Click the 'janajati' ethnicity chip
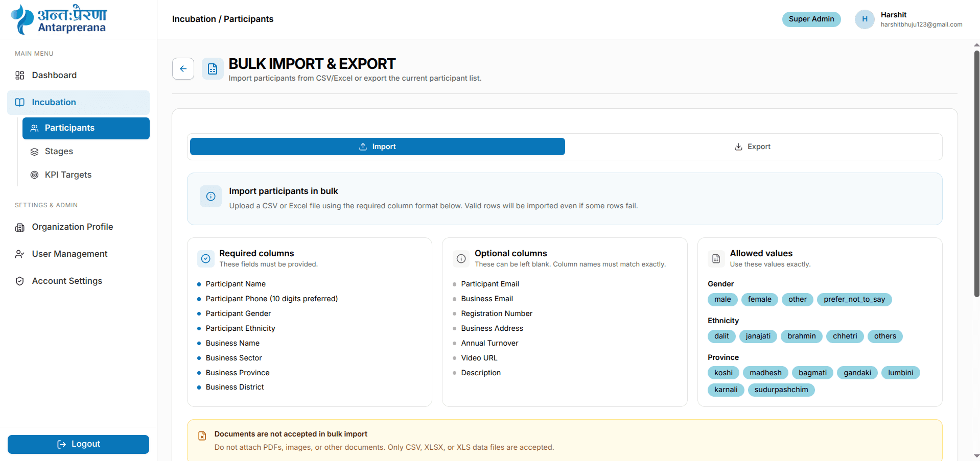Image resolution: width=980 pixels, height=461 pixels. (758, 336)
